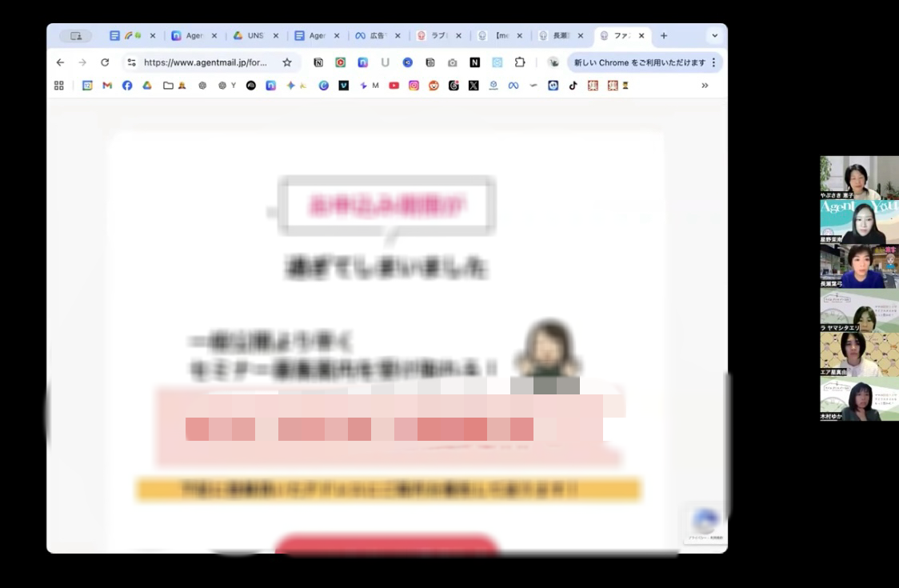Open the Google Drive bookmark

click(147, 86)
